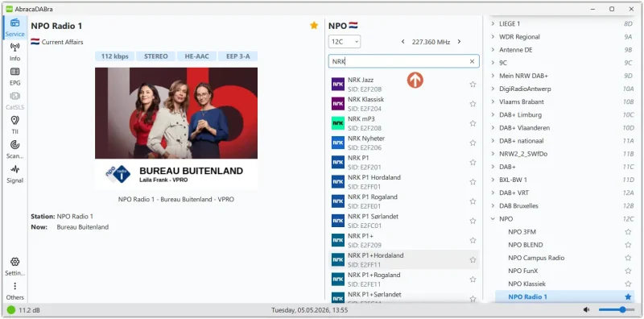Image resolution: width=644 pixels, height=319 pixels.
Task: Toggle favorite for NPO Klassiek
Action: 628,284
